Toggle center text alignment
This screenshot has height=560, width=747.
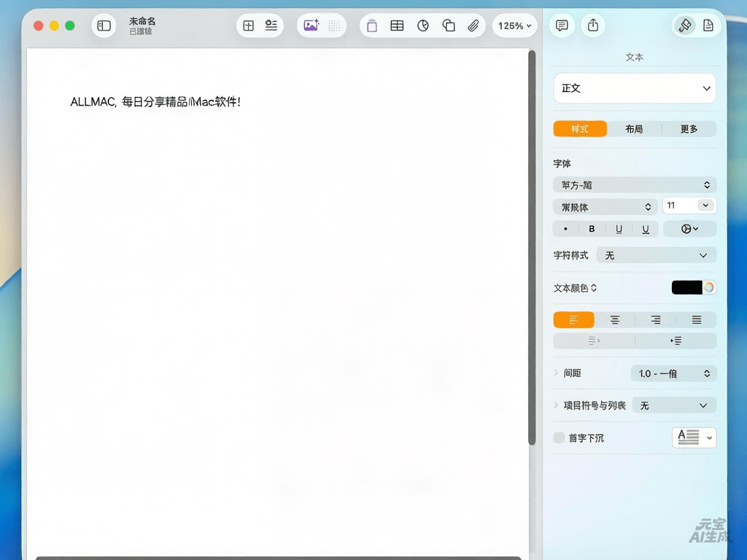point(614,319)
